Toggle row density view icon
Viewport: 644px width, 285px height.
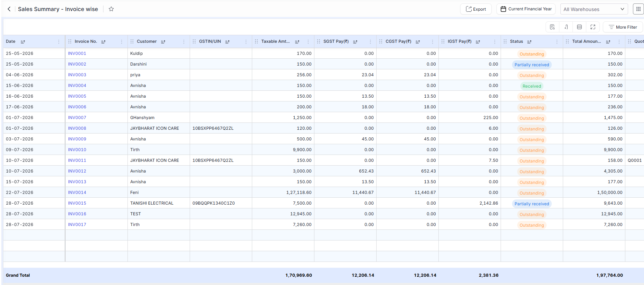579,27
